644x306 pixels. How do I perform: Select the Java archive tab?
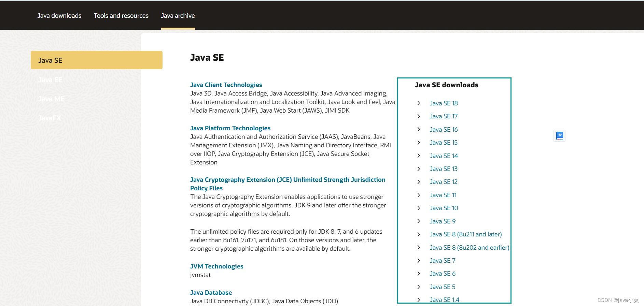coord(178,16)
